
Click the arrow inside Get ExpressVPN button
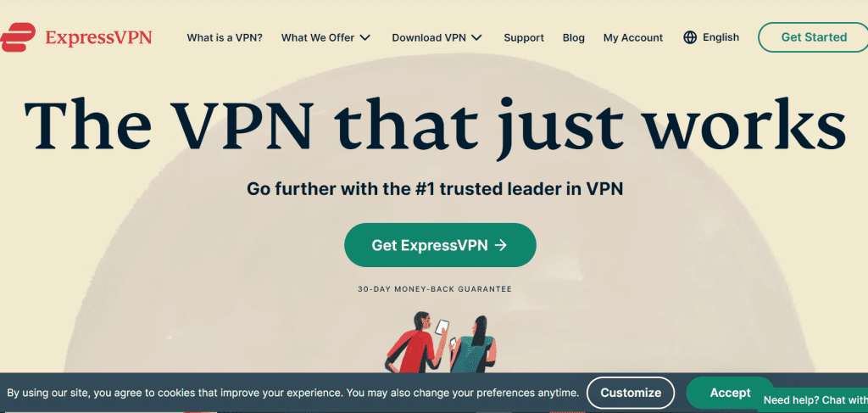tap(500, 245)
